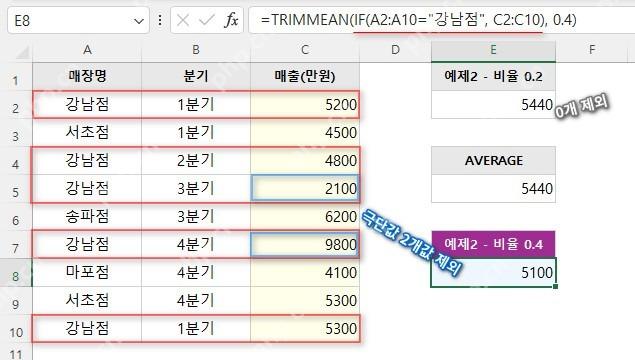Click cell with value 5200
The image size is (635, 360).
[x=305, y=104]
